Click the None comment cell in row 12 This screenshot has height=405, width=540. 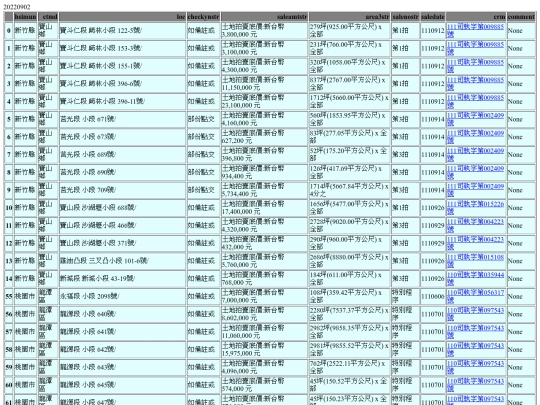point(521,243)
